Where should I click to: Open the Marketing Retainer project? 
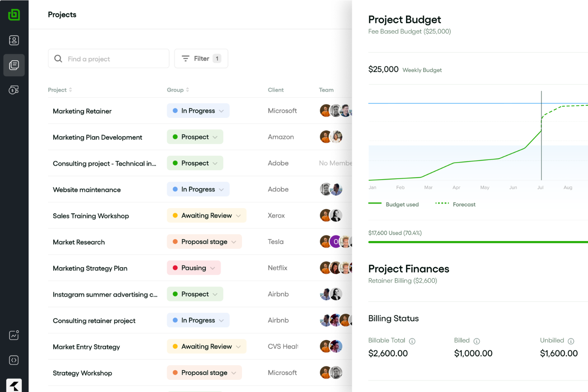click(82, 111)
